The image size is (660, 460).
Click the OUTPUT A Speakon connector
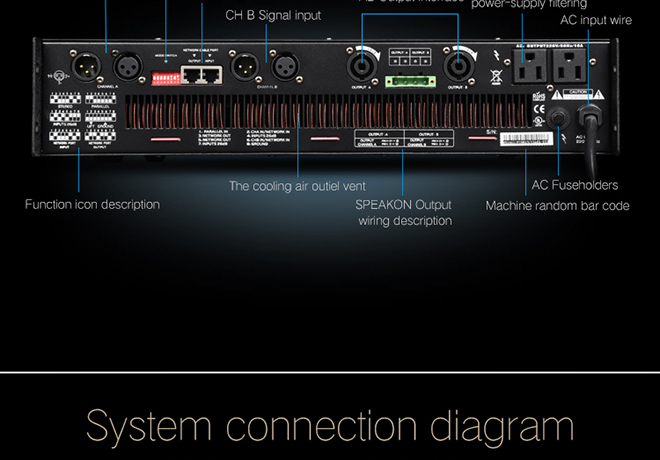pyautogui.click(x=362, y=66)
